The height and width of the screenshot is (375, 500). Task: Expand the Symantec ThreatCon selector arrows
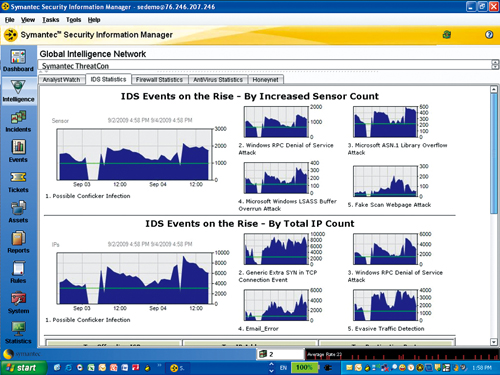[495, 65]
